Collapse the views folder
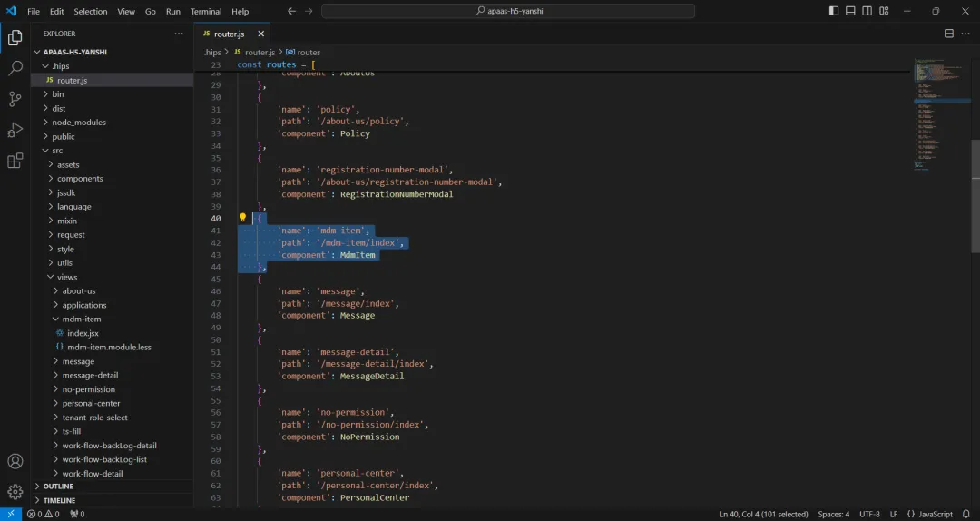 (112, 277)
